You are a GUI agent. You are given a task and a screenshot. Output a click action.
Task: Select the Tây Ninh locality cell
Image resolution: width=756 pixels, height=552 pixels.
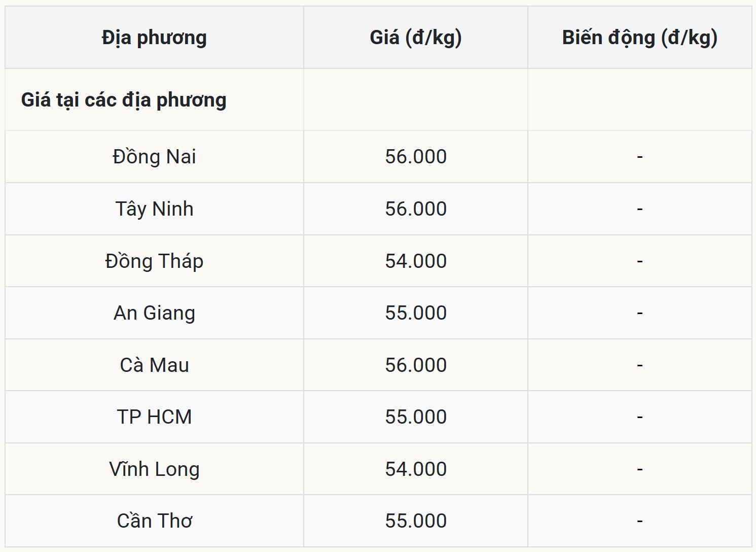154,209
